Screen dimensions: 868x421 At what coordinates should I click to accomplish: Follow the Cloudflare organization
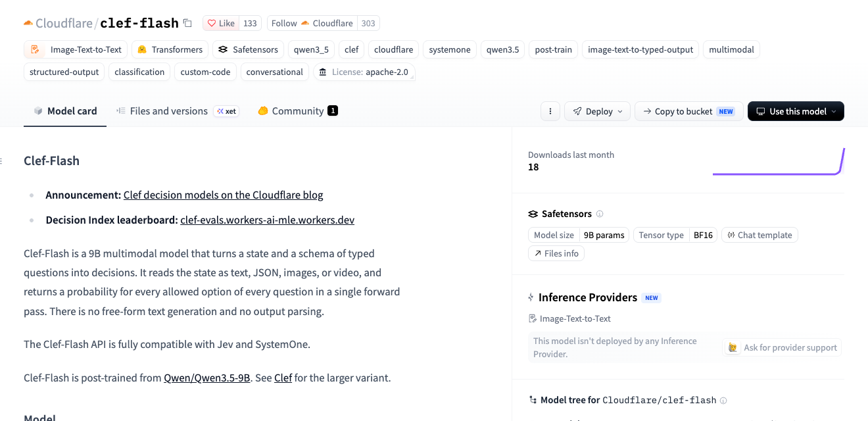click(x=312, y=23)
